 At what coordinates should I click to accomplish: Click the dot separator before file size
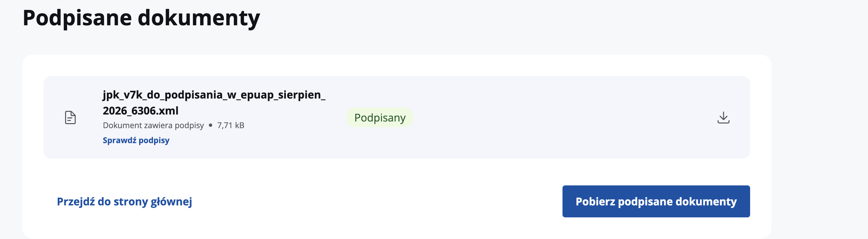coord(211,125)
